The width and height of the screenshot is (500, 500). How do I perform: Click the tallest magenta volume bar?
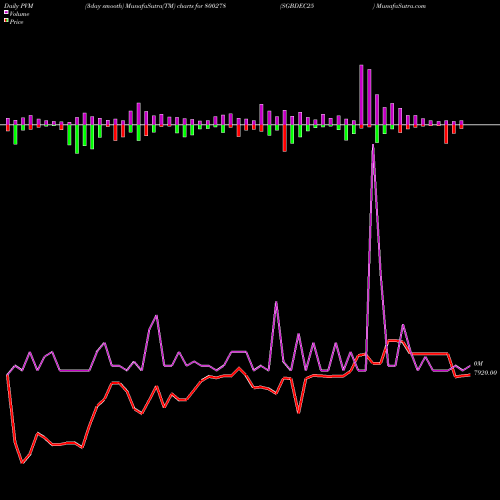pyautogui.click(x=361, y=95)
